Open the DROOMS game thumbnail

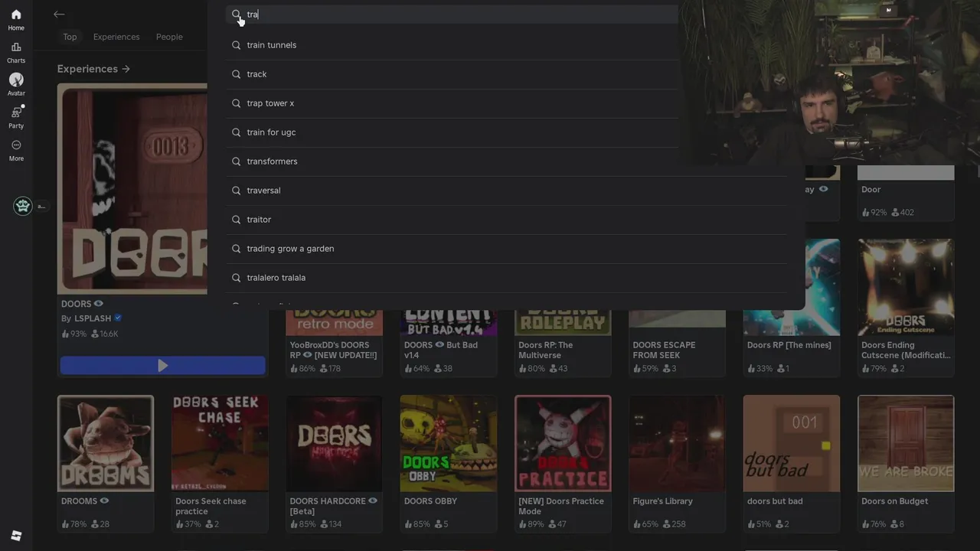pos(106,443)
